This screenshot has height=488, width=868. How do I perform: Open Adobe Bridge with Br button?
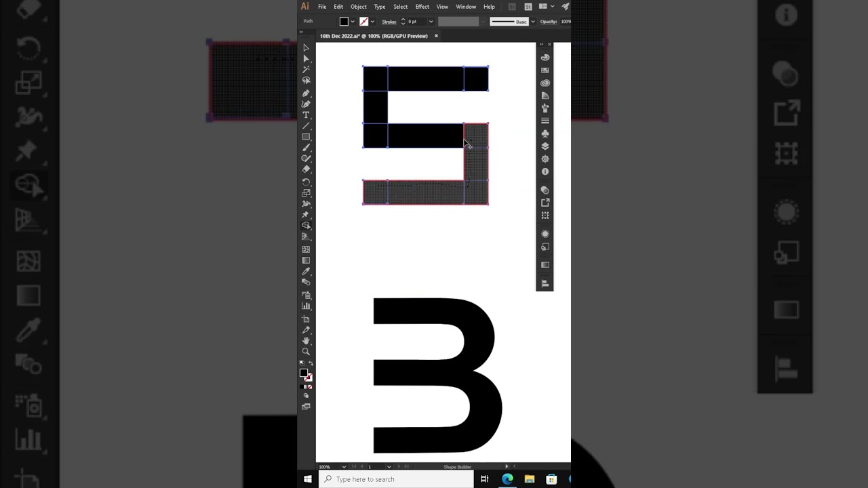coord(512,7)
